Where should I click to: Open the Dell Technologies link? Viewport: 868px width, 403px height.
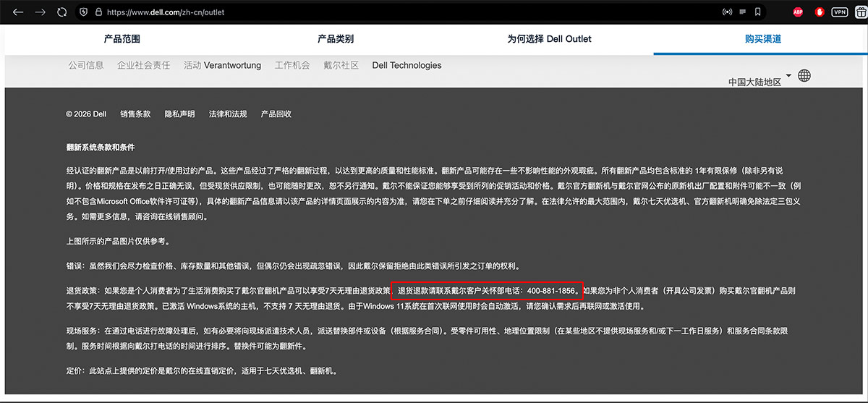(407, 65)
